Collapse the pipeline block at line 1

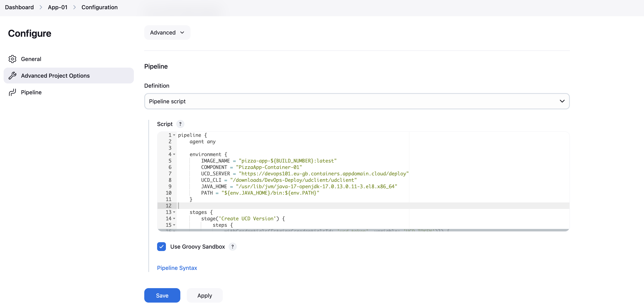[x=174, y=135]
